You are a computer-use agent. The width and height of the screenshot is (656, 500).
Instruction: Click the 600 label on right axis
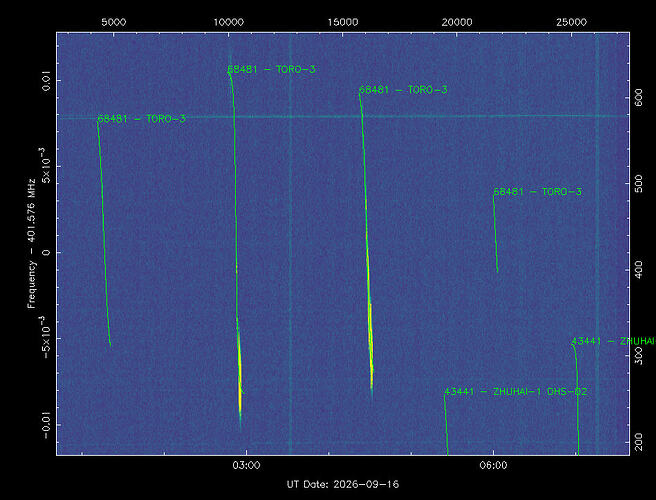point(639,97)
